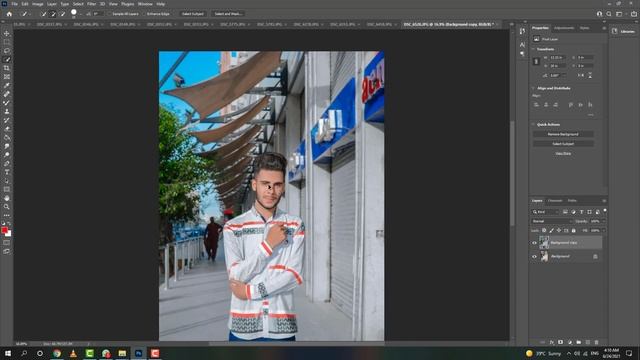Screen dimensions: 640x360
Task: Click the Windows Start button
Action: 7,353
